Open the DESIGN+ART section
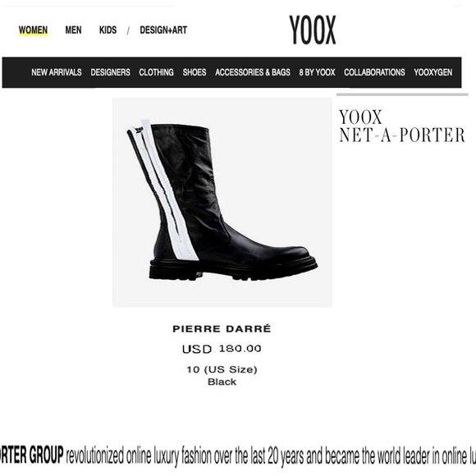476x476 pixels. coord(163,30)
